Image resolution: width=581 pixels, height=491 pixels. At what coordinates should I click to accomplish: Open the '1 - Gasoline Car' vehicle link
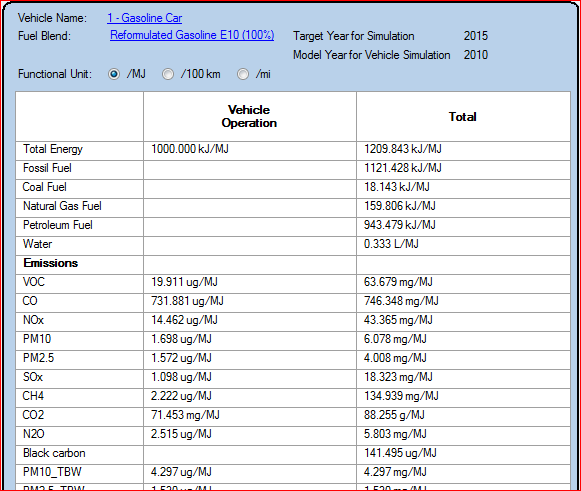click(145, 18)
